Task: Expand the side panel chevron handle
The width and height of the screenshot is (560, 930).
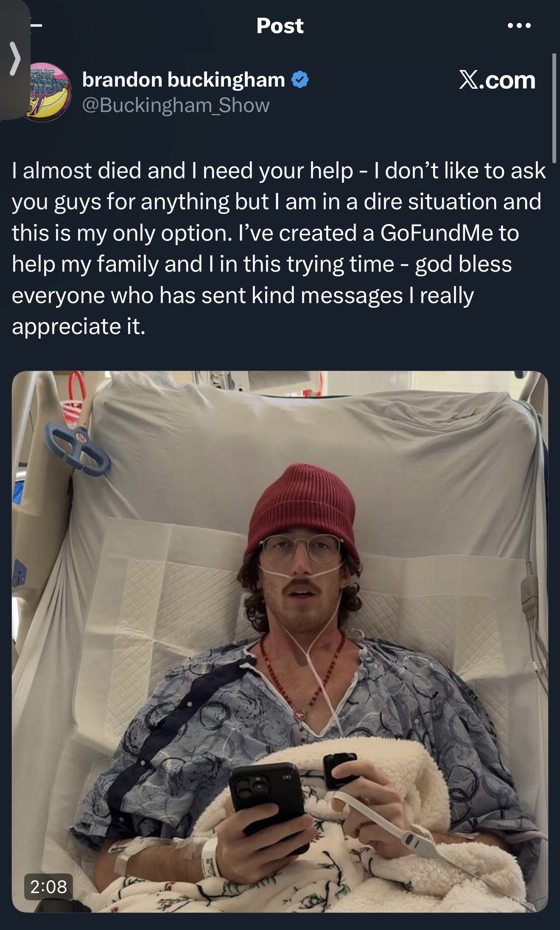Action: pos(14,59)
